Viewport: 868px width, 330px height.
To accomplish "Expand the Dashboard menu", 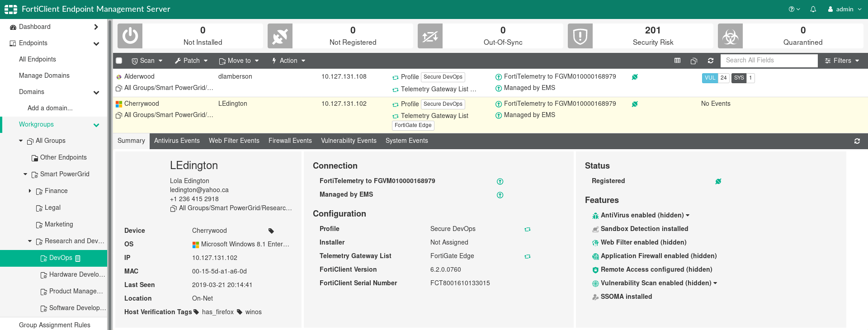I will 96,27.
